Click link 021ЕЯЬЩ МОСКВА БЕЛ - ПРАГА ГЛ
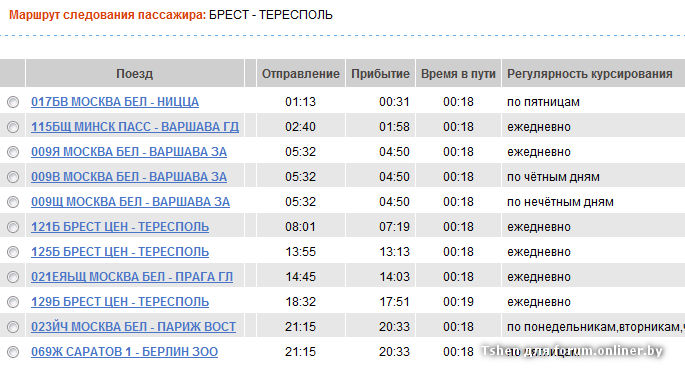Screen dimensions: 685x374 click(x=132, y=277)
